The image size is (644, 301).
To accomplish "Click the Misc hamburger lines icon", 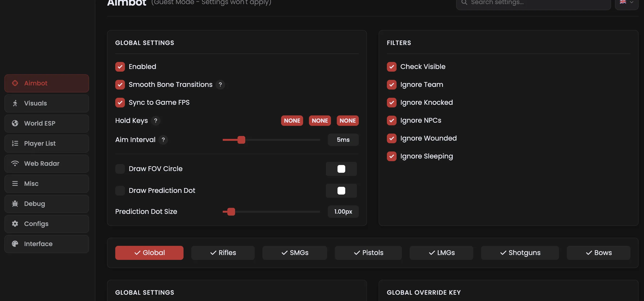I will point(15,184).
